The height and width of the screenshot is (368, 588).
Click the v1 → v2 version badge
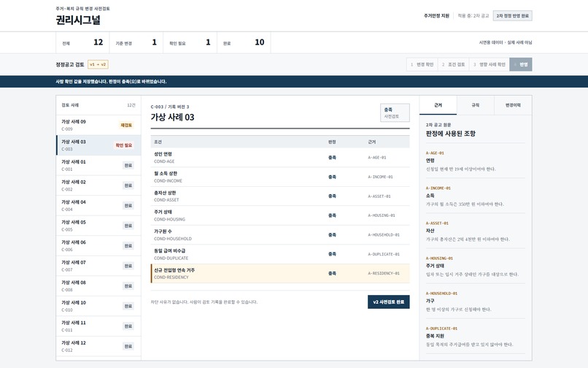point(98,64)
